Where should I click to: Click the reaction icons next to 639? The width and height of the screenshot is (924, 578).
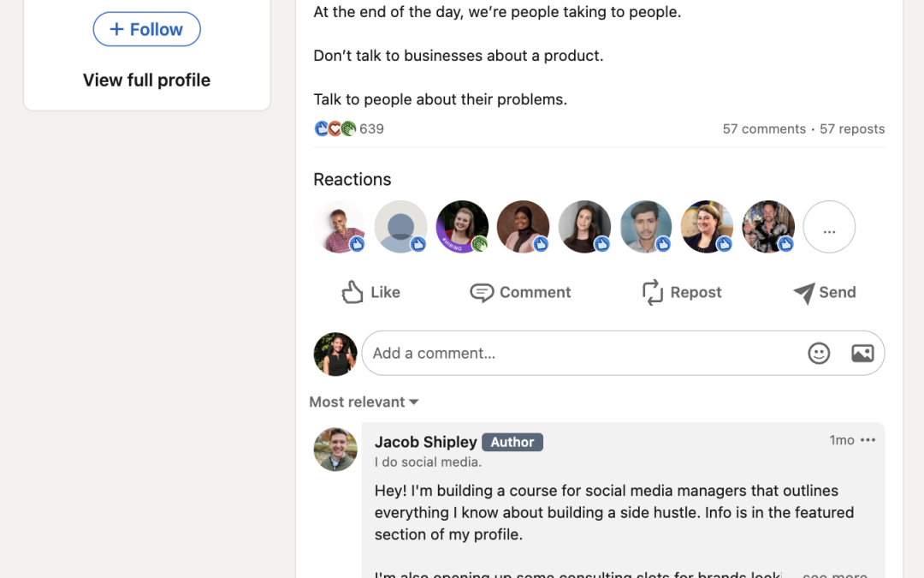pyautogui.click(x=335, y=129)
